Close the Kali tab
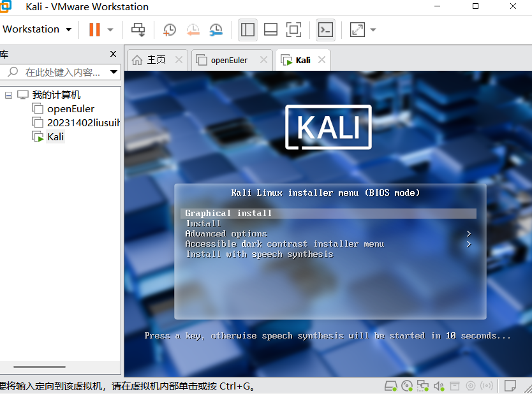 (x=322, y=60)
